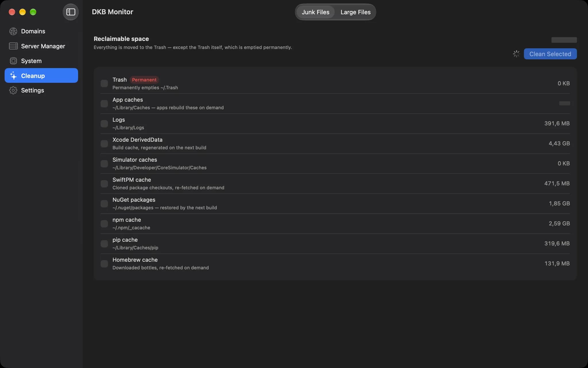
Task: Click the 319,6 MB size value
Action: (x=557, y=243)
